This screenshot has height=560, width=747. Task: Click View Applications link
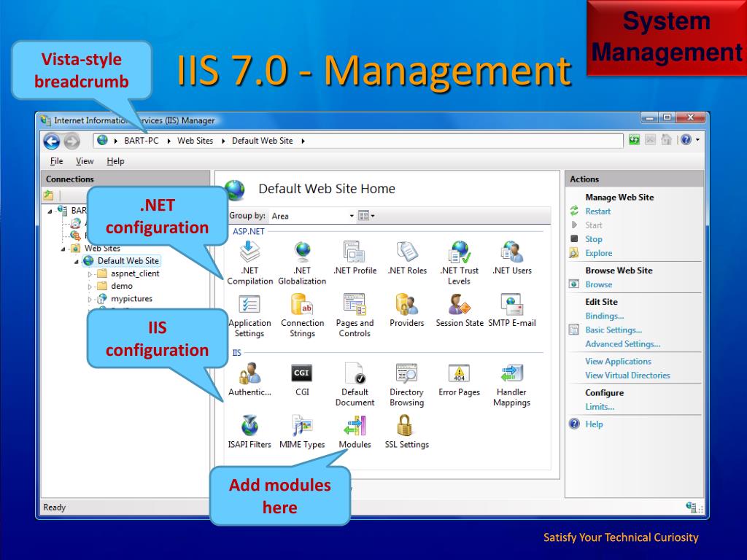pos(618,361)
